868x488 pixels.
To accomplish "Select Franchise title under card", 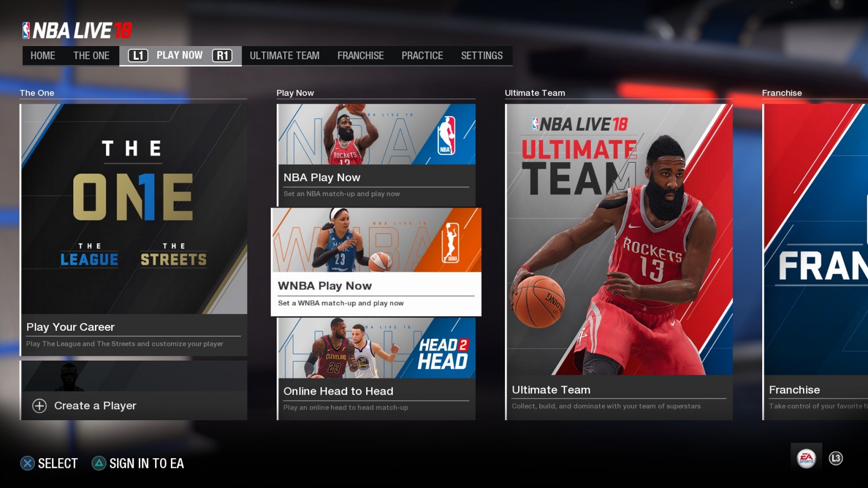I will click(794, 390).
